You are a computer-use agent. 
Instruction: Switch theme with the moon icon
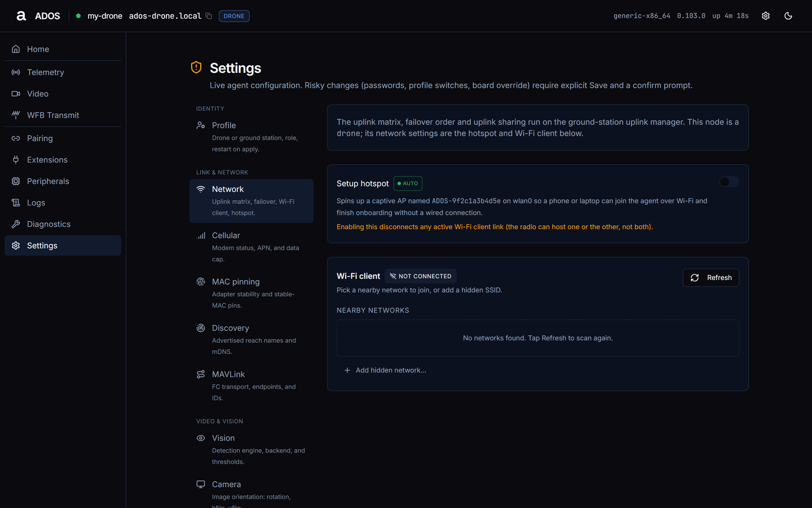click(788, 16)
